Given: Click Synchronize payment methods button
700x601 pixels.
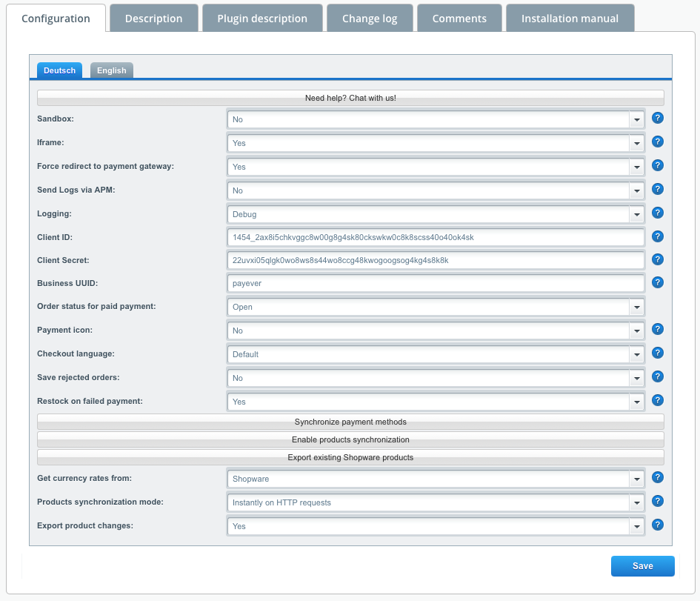Looking at the screenshot, I should click(x=350, y=422).
